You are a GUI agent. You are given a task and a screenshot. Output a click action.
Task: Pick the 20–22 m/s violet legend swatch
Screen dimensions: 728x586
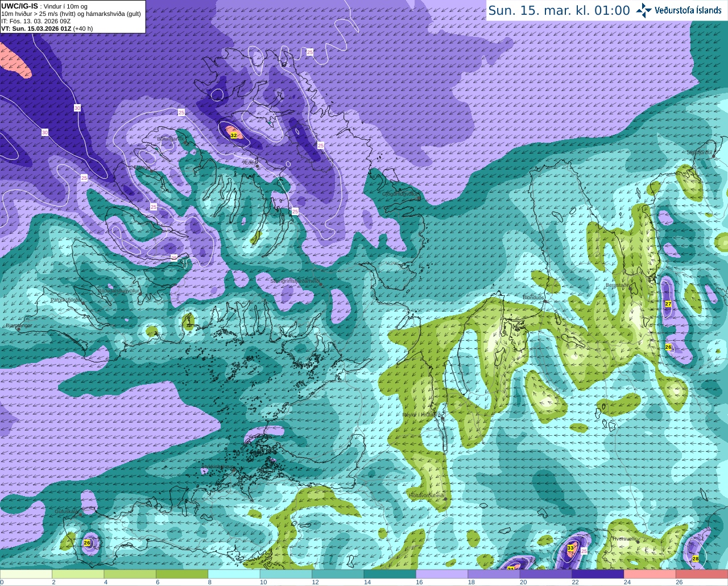click(x=546, y=574)
